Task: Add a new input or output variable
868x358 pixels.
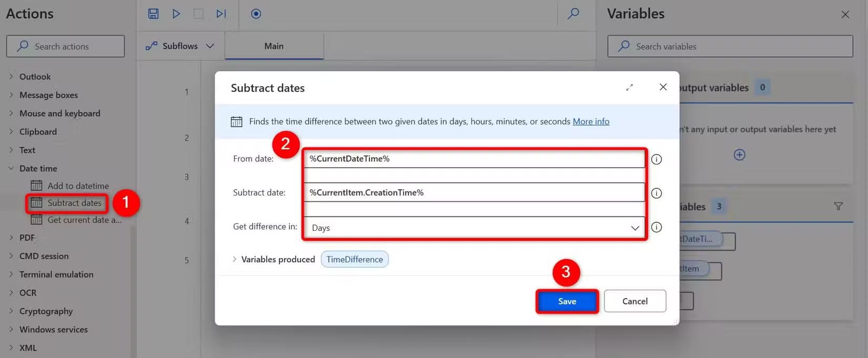Action: (x=739, y=155)
